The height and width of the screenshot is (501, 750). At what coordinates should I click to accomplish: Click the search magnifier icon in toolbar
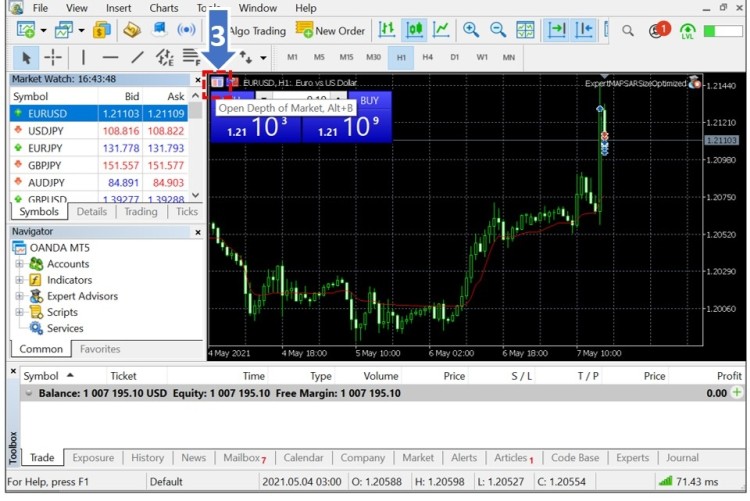(x=628, y=31)
